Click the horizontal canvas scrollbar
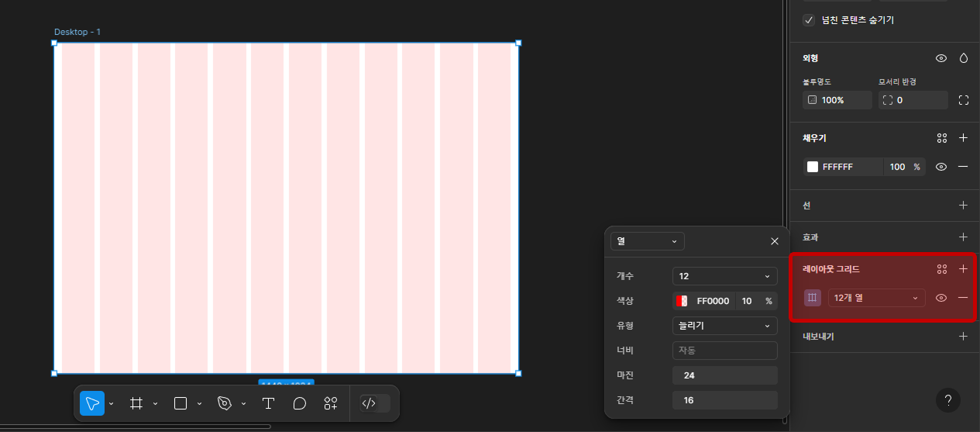Screen dimensions: 980x432 [136, 427]
